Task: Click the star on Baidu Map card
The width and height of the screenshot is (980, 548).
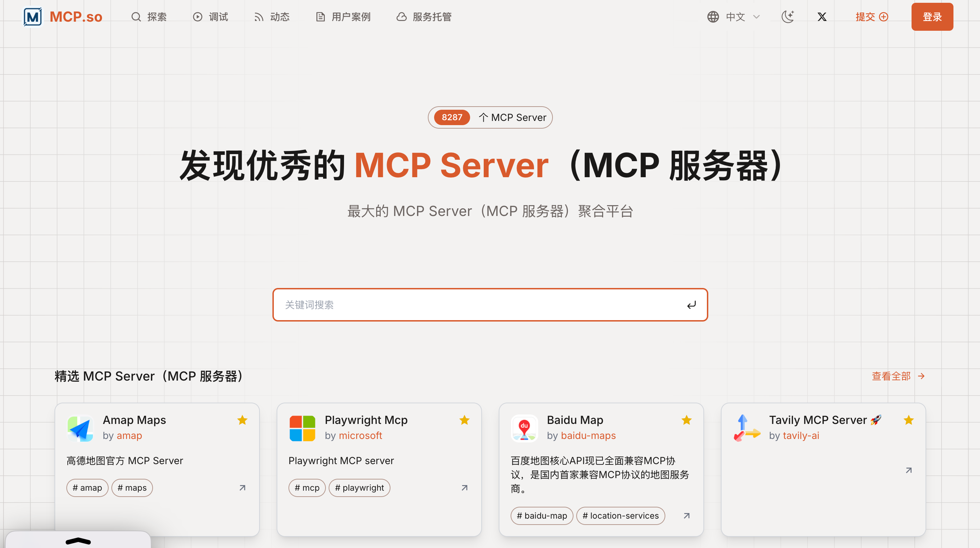Action: pyautogui.click(x=687, y=420)
